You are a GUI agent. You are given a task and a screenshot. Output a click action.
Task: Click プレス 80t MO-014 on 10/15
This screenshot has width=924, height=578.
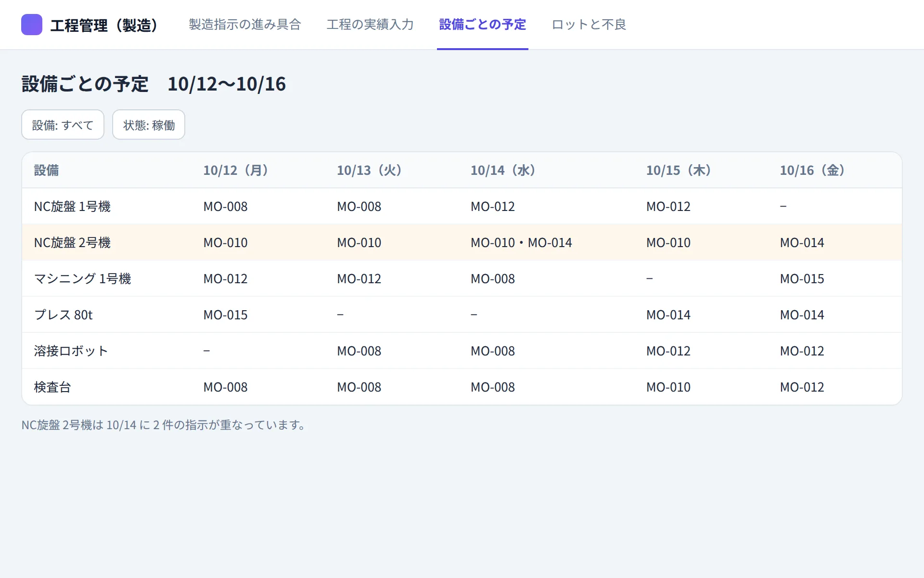668,315
